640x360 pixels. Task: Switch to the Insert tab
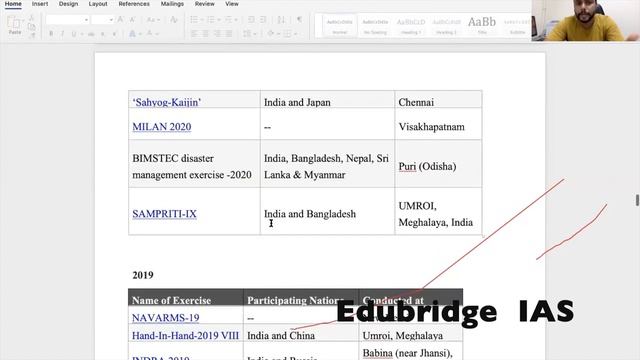(x=40, y=4)
